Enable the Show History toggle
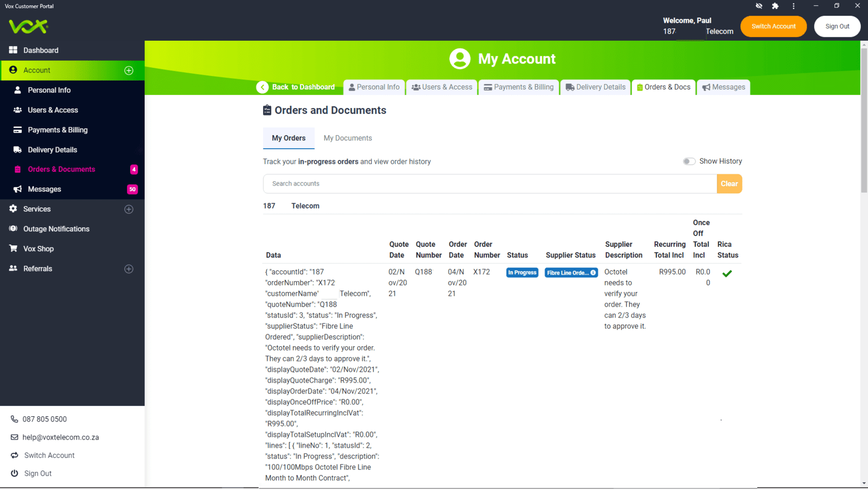 689,161
